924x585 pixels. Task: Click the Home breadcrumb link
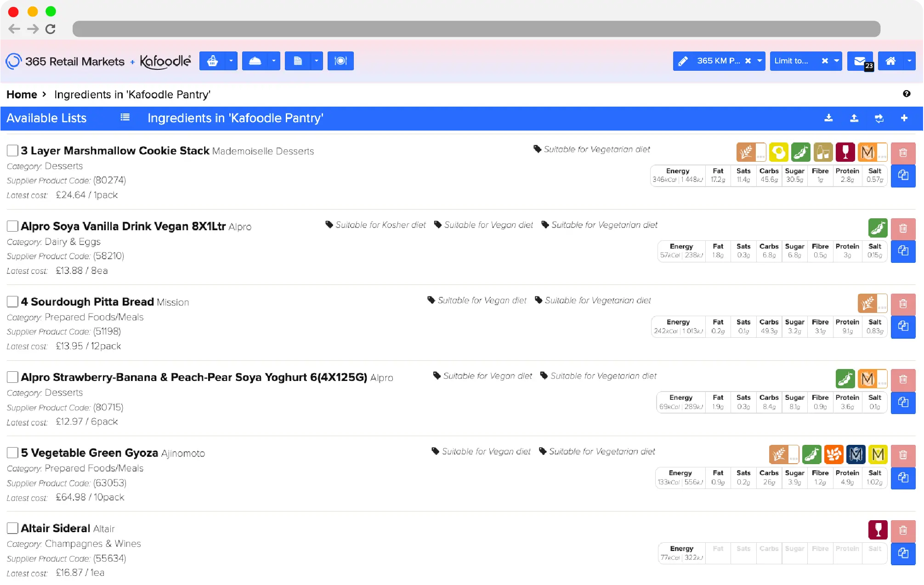point(22,95)
